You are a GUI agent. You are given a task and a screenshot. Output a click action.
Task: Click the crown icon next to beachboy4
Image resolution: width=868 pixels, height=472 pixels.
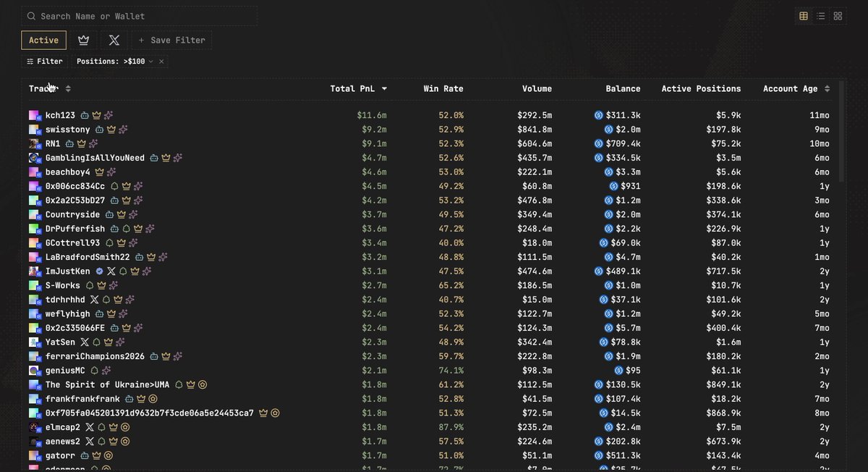coord(99,172)
